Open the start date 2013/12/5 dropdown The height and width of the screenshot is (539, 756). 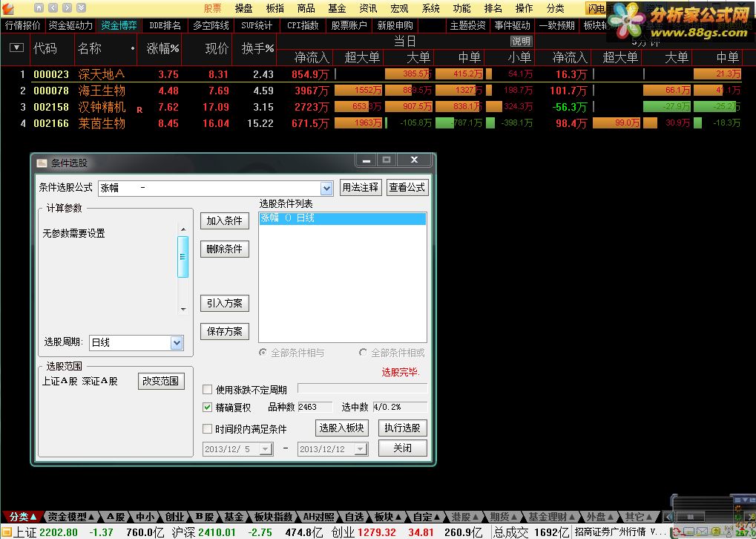click(266, 448)
